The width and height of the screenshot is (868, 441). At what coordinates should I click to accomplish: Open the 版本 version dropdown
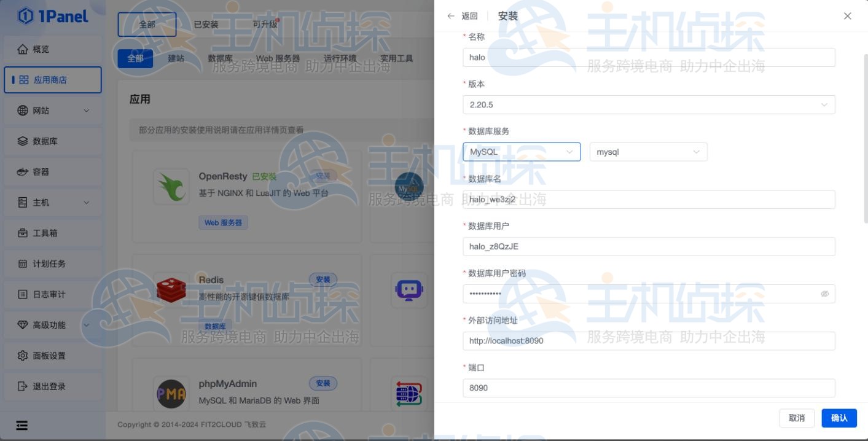[649, 104]
